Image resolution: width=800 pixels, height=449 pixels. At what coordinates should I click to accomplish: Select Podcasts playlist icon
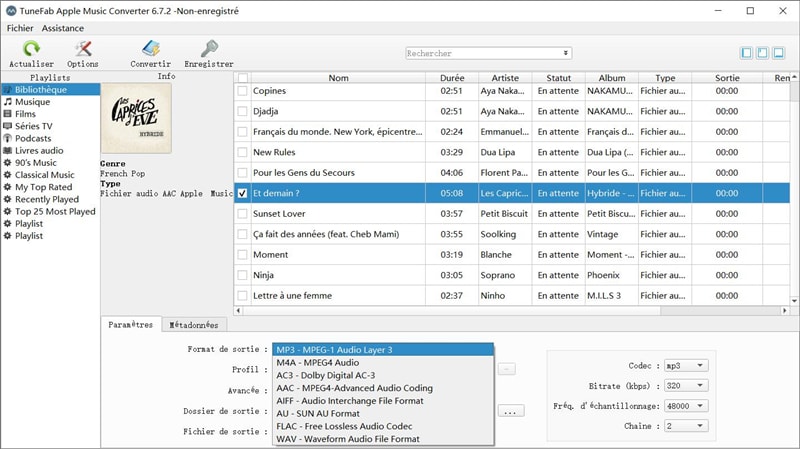(x=8, y=138)
